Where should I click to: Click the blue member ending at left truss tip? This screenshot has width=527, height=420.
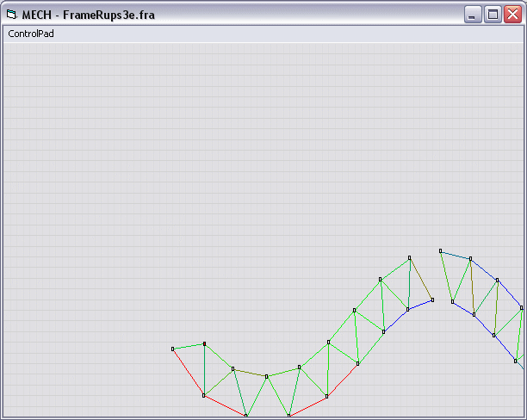[420, 305]
